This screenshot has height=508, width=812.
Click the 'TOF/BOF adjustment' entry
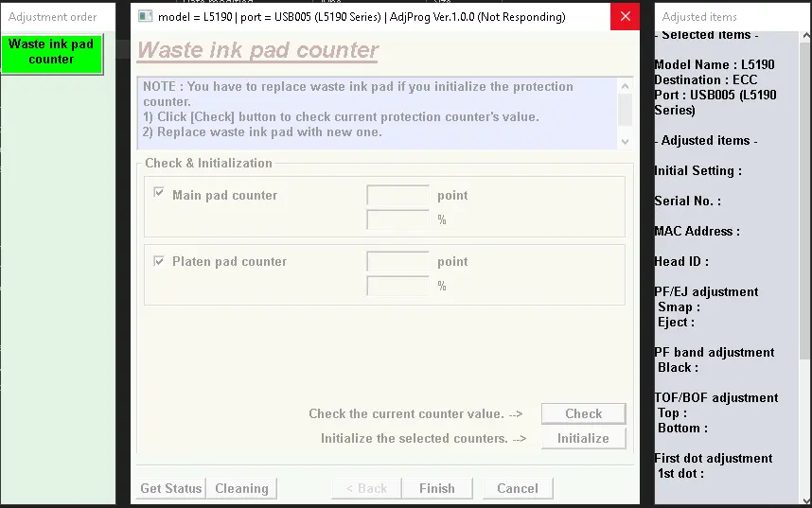pyautogui.click(x=716, y=397)
